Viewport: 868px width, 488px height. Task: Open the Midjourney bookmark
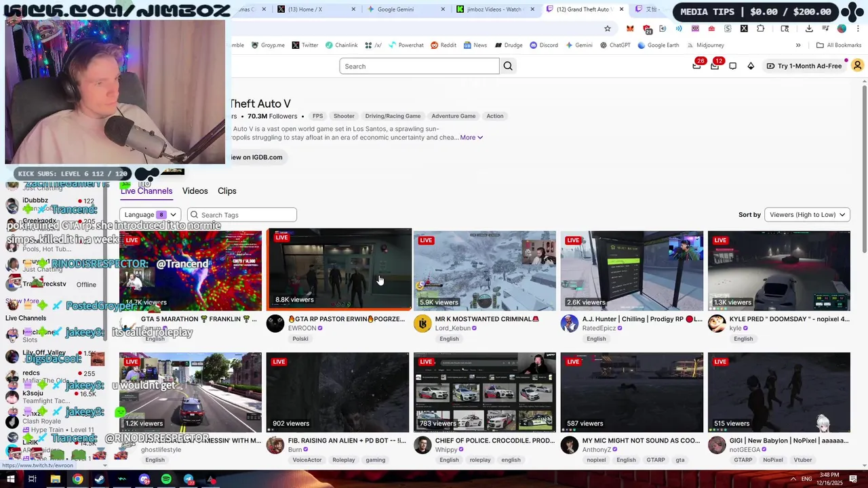click(705, 45)
